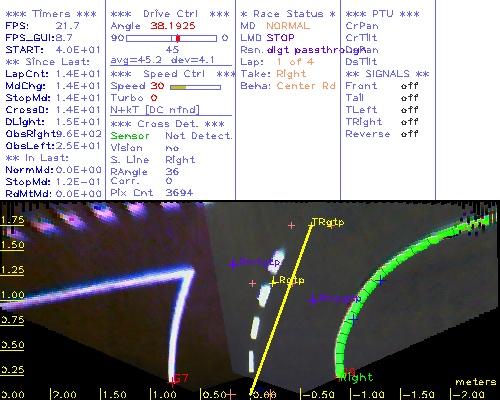Click the Speed Ctrl yellow progress bar
The image size is (500, 400).
click(195, 87)
